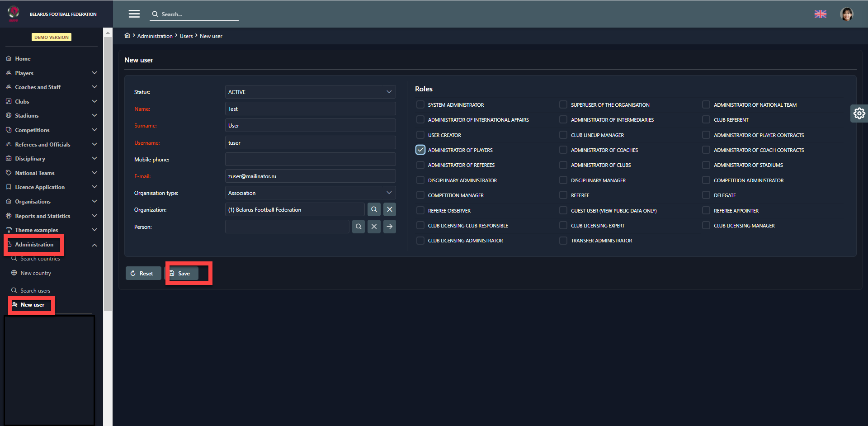The height and width of the screenshot is (426, 868).
Task: Open Search users submenu item
Action: [35, 290]
